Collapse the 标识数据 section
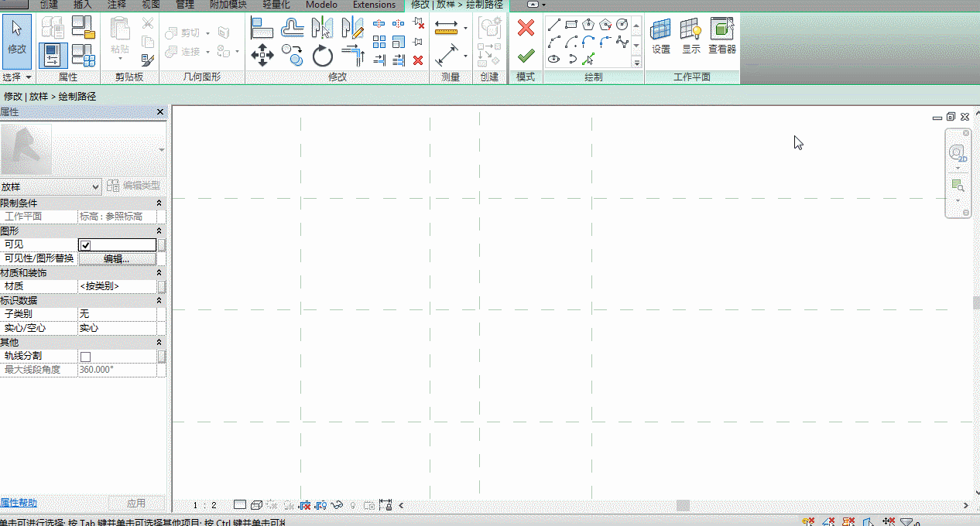The height and width of the screenshot is (526, 980). coord(159,300)
